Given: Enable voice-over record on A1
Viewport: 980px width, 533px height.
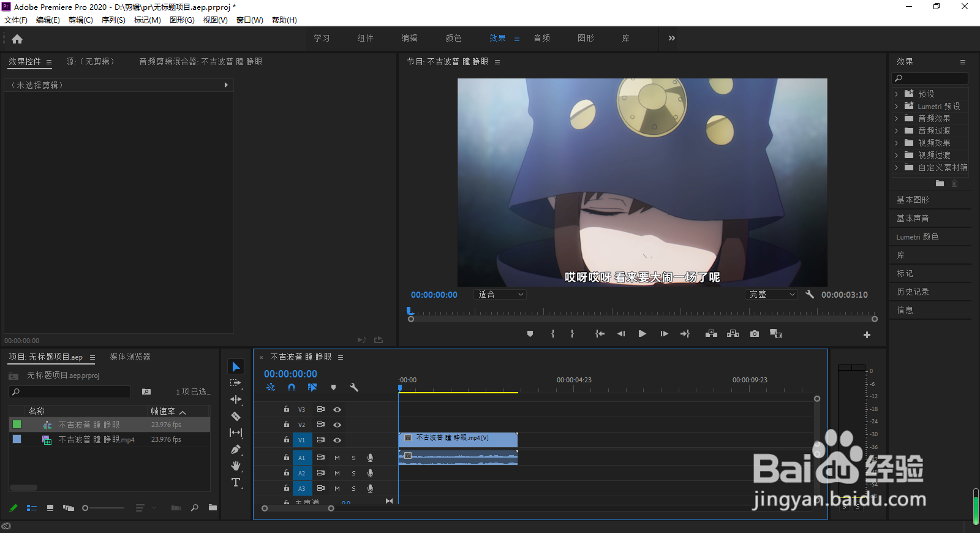Looking at the screenshot, I should coord(370,458).
